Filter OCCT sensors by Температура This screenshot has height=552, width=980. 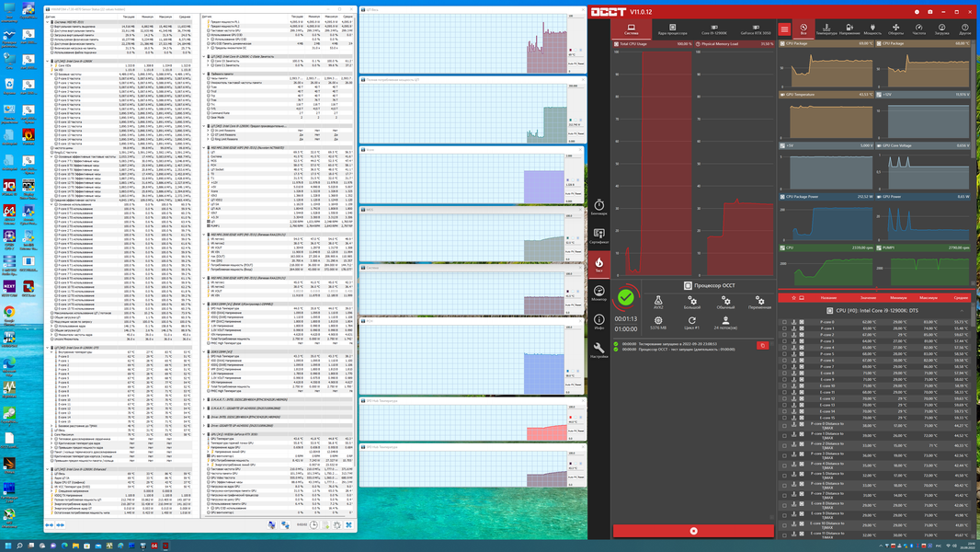(826, 29)
